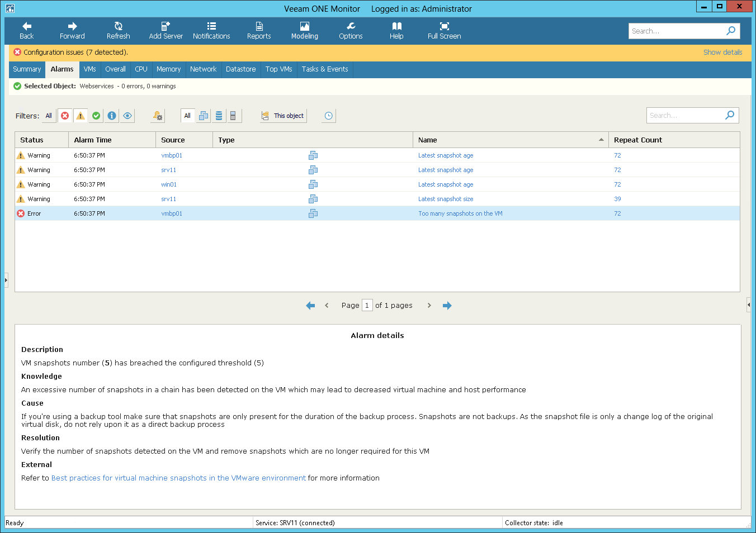
Task: Filter alarms by virtual machines icon
Action: 204,116
